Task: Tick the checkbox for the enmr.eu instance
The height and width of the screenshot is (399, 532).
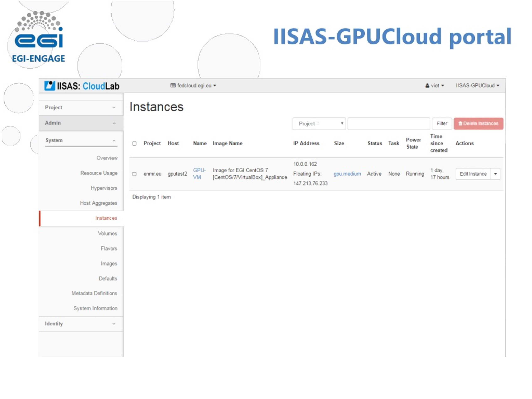Action: tap(134, 174)
